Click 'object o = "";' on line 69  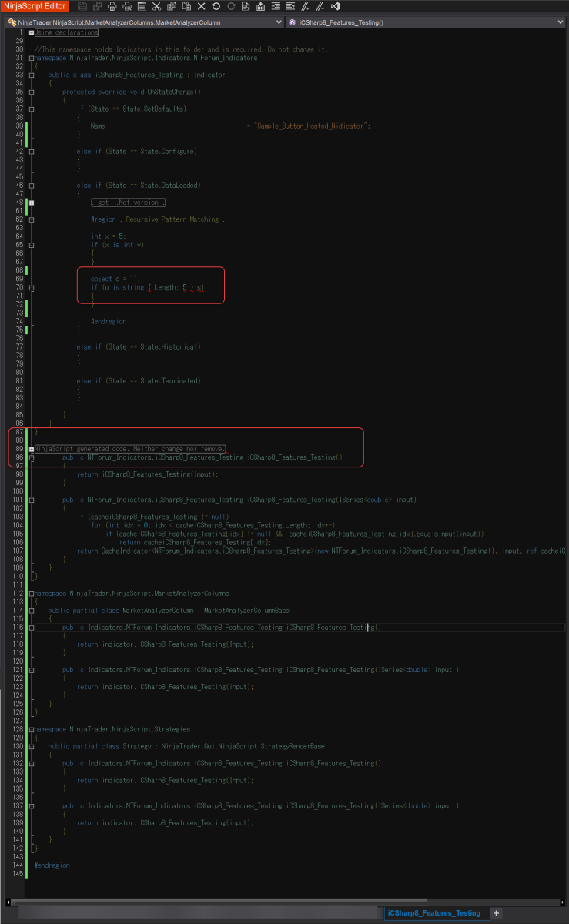tap(115, 279)
